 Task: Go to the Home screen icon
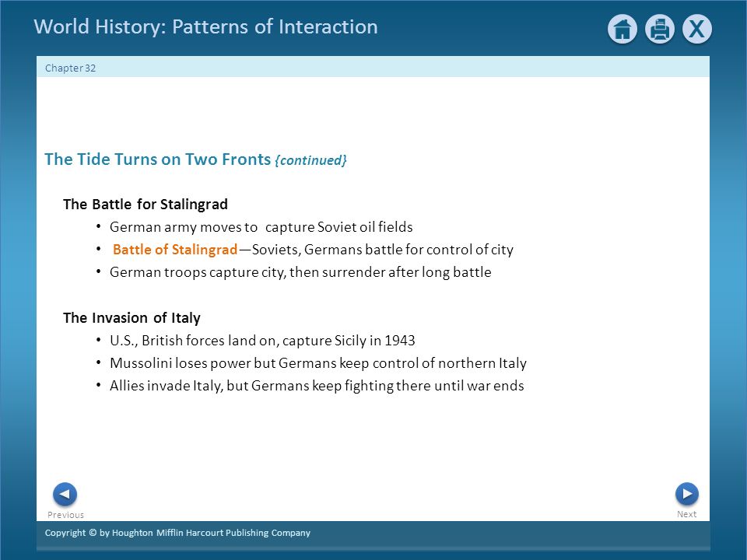pos(622,29)
